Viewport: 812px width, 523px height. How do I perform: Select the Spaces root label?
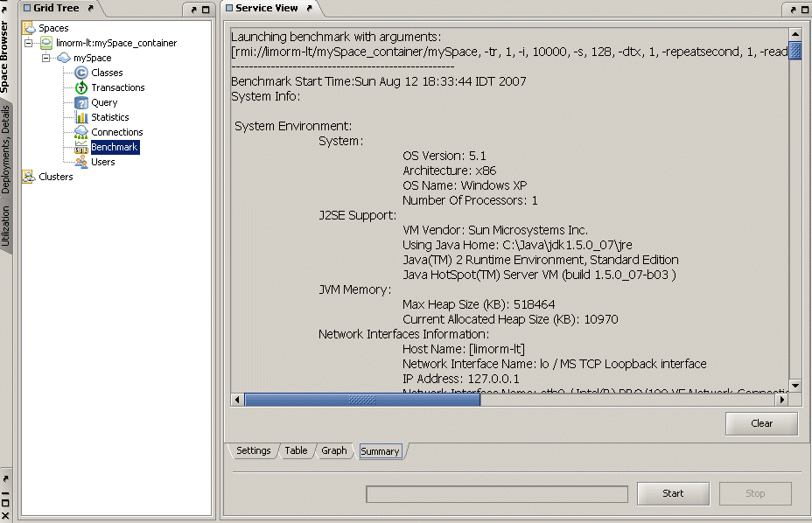[53, 28]
